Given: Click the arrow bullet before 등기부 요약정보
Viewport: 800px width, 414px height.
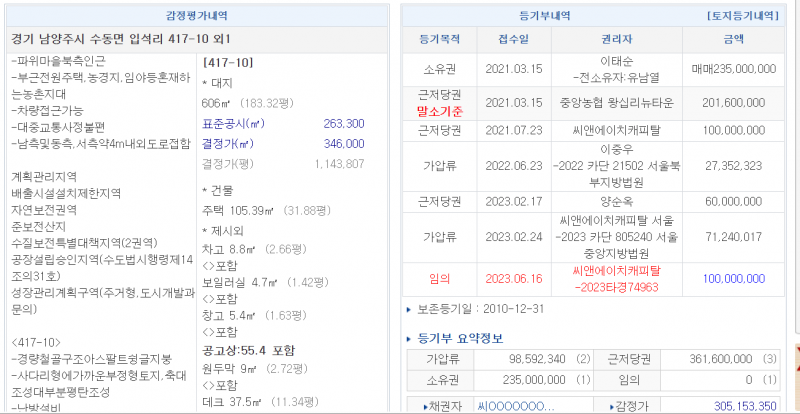Looking at the screenshot, I should [410, 338].
